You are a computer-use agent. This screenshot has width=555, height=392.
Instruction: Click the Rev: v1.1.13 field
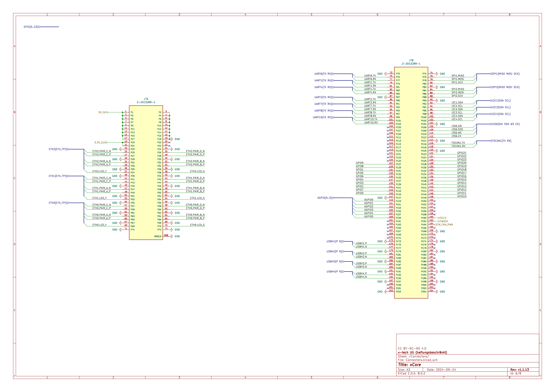tap(519, 370)
